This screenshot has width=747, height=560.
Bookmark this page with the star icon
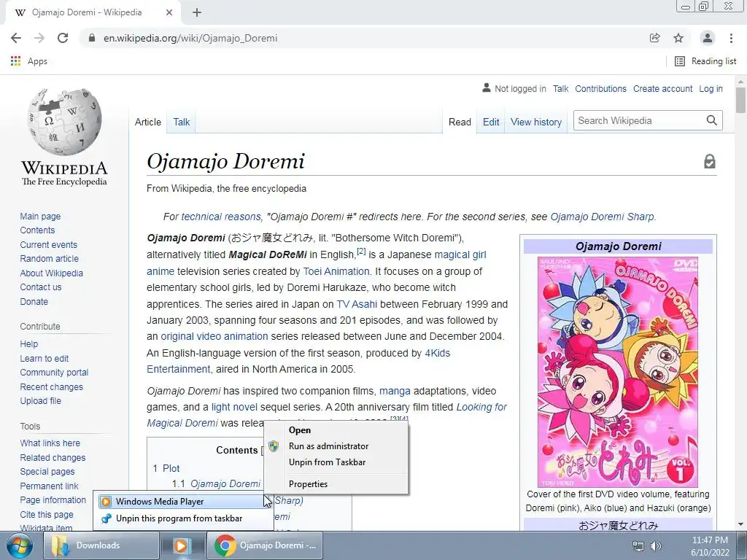tap(678, 38)
